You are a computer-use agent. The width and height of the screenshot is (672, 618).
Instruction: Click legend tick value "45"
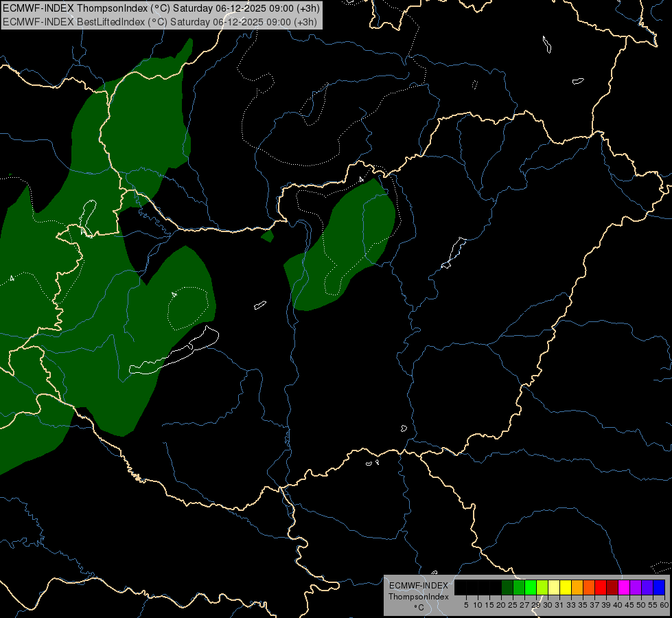pos(629,605)
